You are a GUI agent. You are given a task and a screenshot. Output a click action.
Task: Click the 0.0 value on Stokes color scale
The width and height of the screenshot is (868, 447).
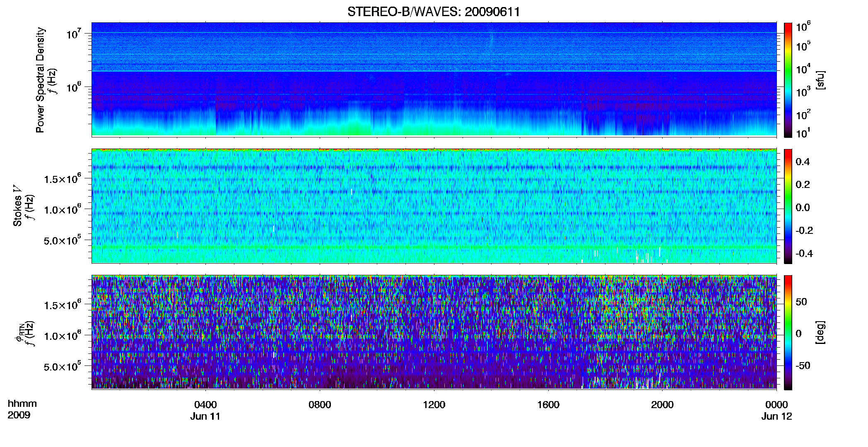coord(803,208)
